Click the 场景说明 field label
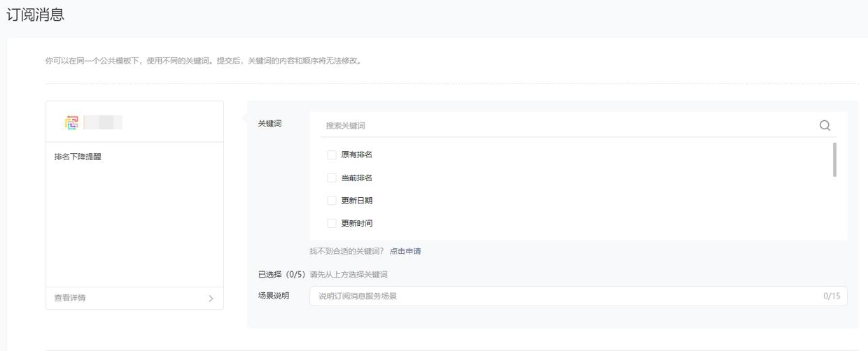868x351 pixels. tap(274, 296)
